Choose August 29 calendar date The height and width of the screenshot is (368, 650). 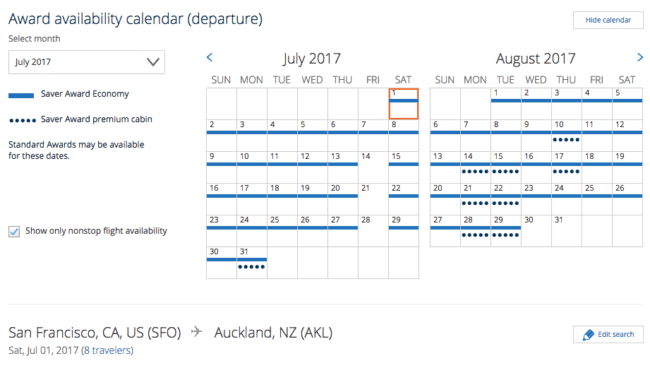(506, 230)
